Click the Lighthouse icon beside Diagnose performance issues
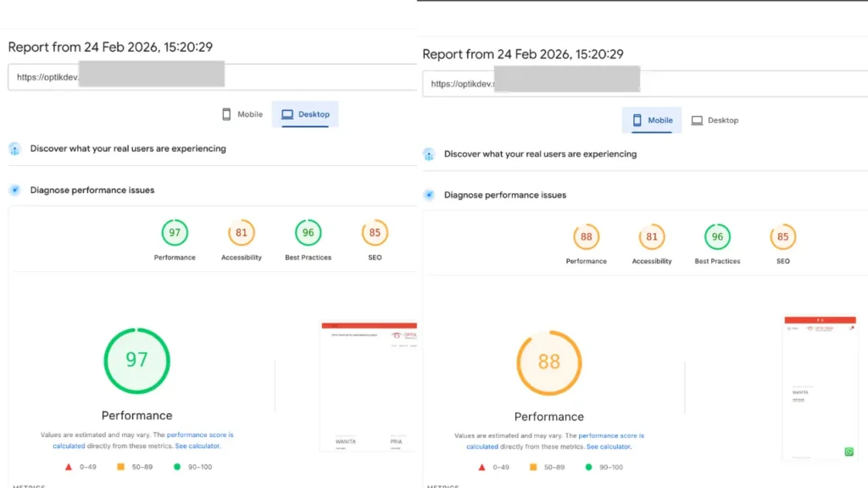Screen dimensions: 868x488 coord(14,190)
